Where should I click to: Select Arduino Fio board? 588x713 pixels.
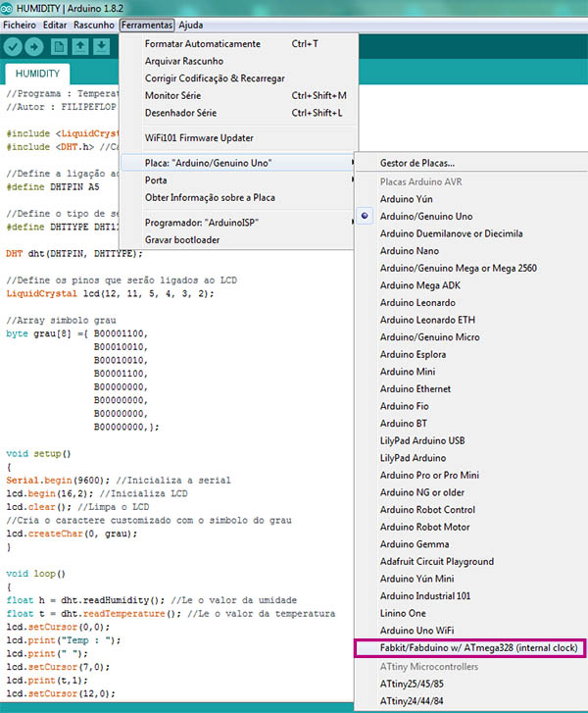470,407
